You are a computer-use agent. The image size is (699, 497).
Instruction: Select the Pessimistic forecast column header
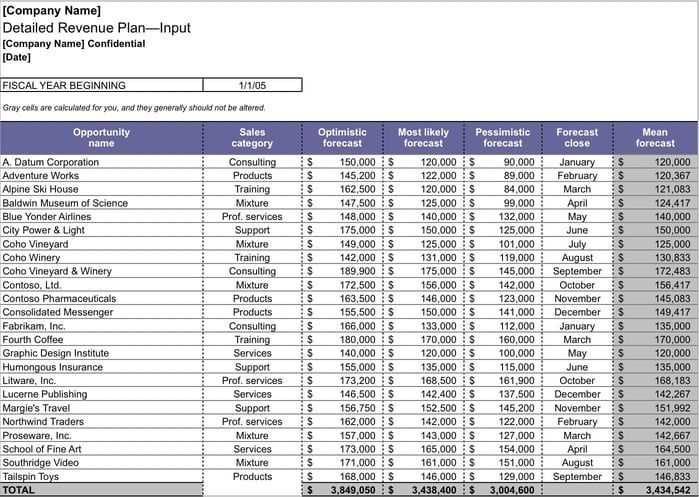click(x=503, y=137)
